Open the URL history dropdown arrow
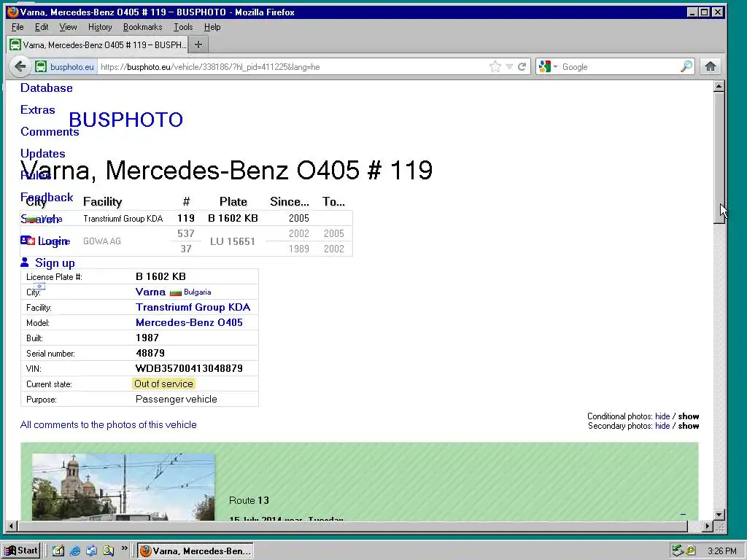The width and height of the screenshot is (747, 560). 509,66
